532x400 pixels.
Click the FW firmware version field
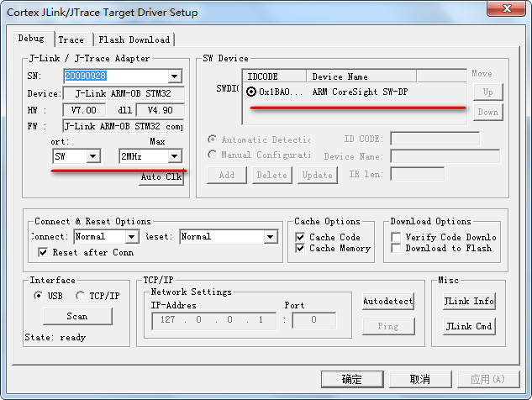124,126
